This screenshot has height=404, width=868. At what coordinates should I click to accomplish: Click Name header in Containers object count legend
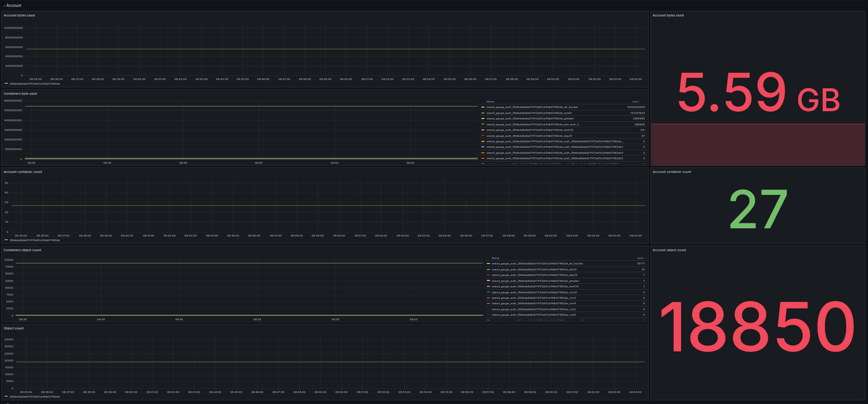[x=495, y=258]
